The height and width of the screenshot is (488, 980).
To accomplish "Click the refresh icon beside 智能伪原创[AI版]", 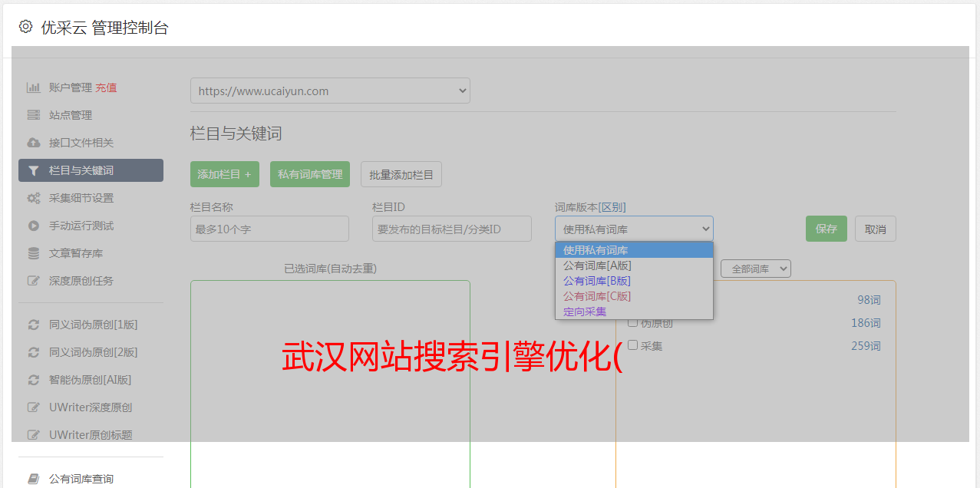I will pos(33,380).
